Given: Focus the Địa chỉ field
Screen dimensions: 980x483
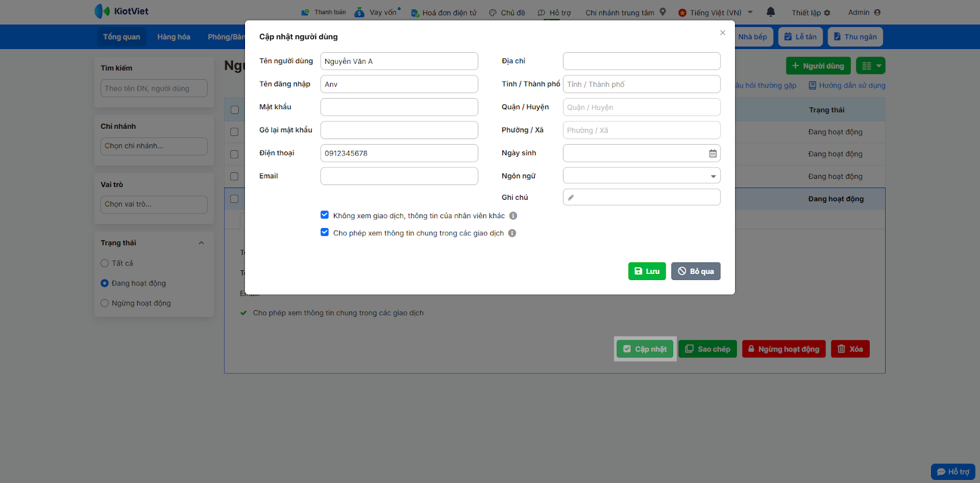Looking at the screenshot, I should click(x=641, y=61).
